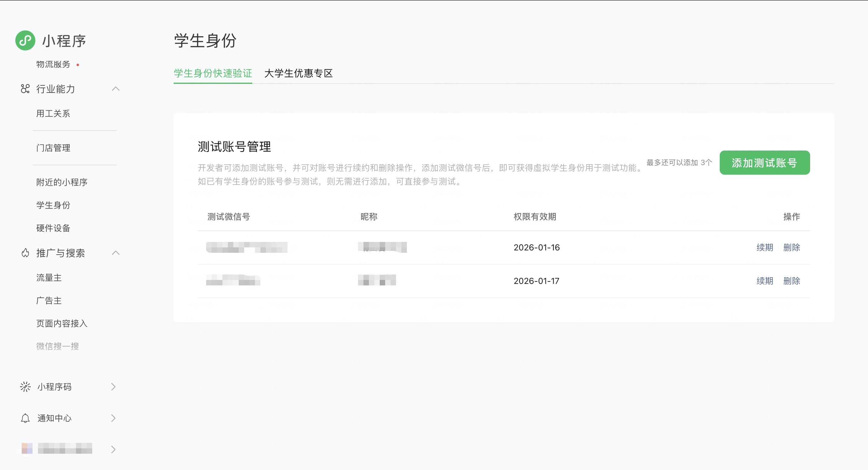Expand the 通知中心 menu arrow
The image size is (868, 470).
point(114,418)
